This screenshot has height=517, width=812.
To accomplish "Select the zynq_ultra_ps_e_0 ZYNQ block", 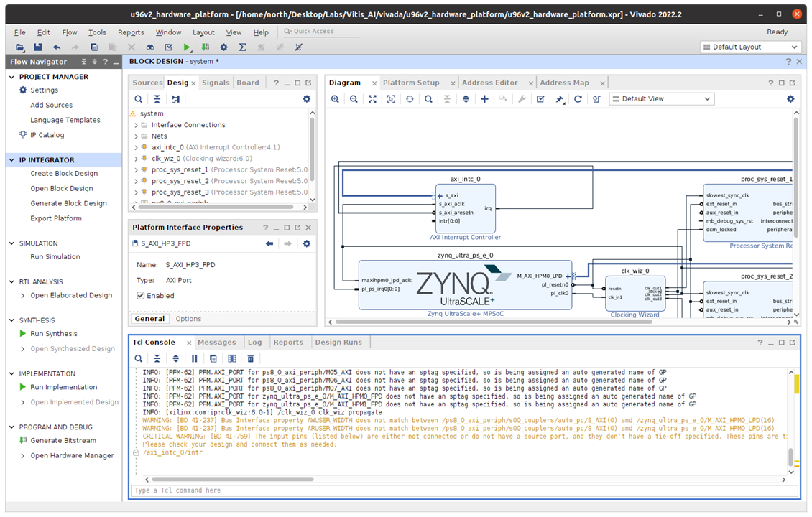I will pos(465,284).
